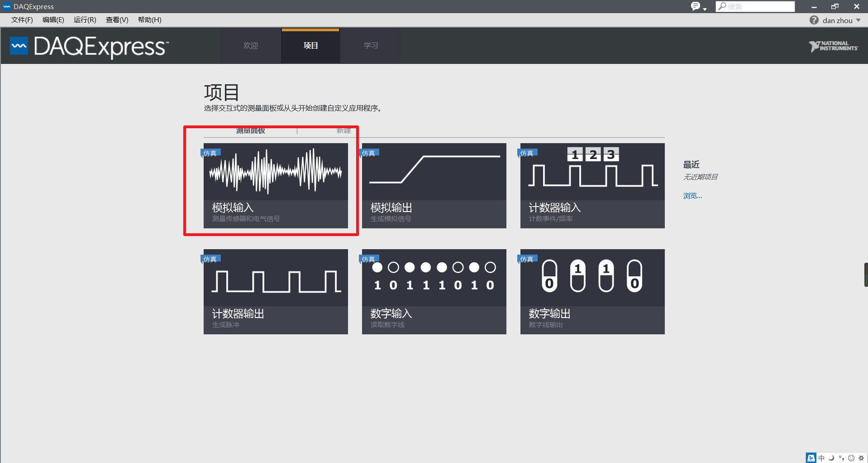Open help via the question mark icon
The height and width of the screenshot is (463, 868).
pos(814,20)
